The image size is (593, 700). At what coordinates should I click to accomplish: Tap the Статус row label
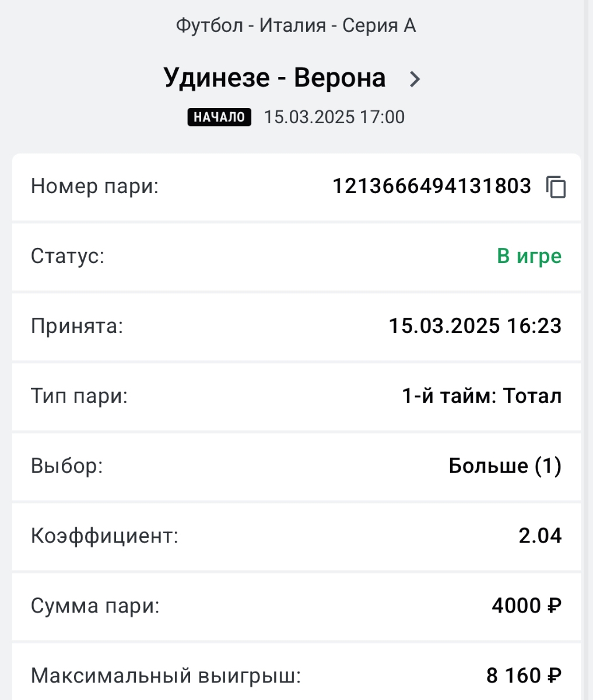(68, 257)
